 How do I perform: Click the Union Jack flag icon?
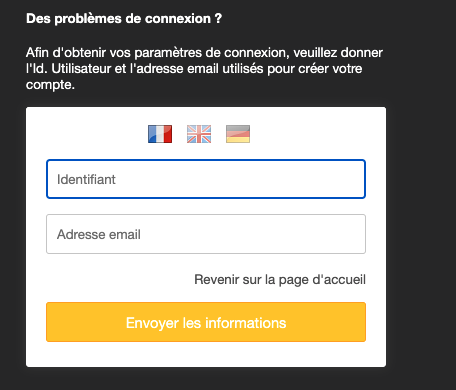point(199,134)
